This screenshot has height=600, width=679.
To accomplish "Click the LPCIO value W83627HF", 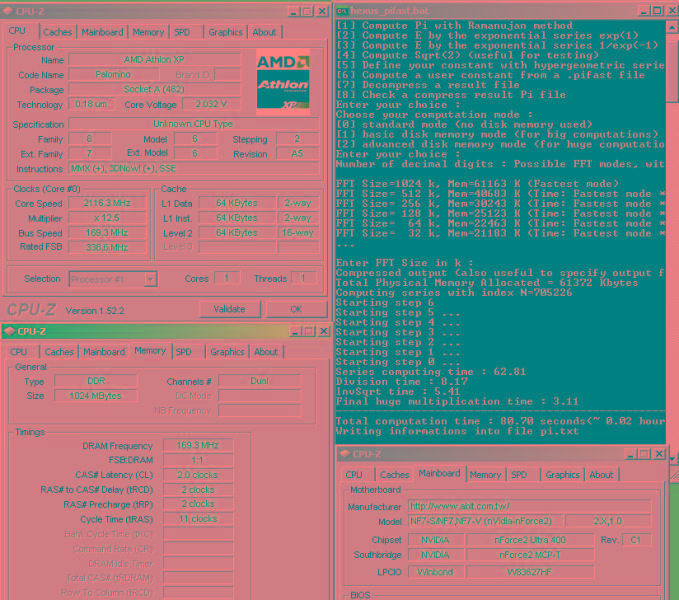I will pyautogui.click(x=530, y=572).
